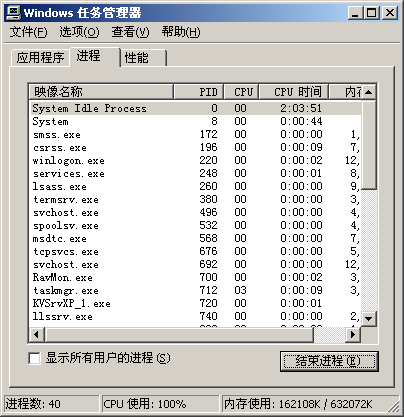This screenshot has width=404, height=417.
Task: Click the horizontal scrollbar right arrow
Action: click(353, 334)
